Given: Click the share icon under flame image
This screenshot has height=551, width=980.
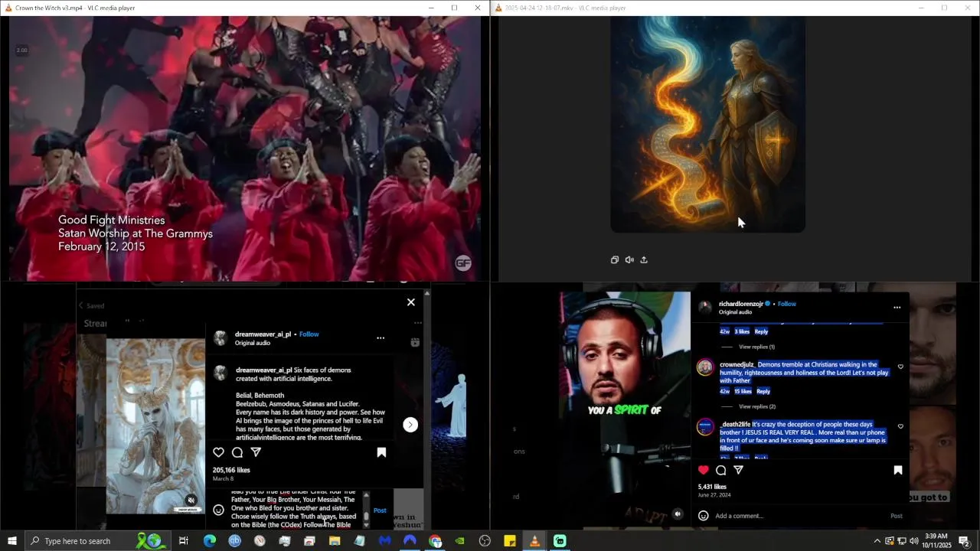Looking at the screenshot, I should [x=644, y=260].
